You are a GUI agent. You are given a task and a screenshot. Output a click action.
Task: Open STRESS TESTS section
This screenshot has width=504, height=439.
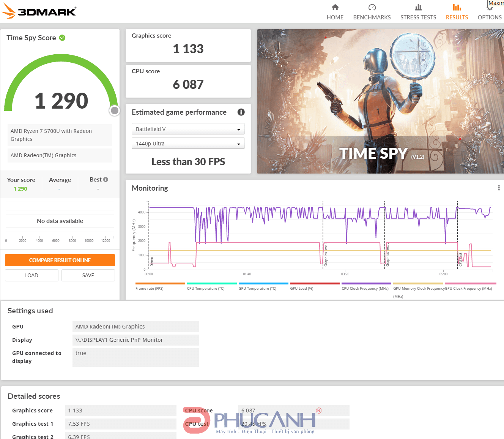[x=418, y=12]
